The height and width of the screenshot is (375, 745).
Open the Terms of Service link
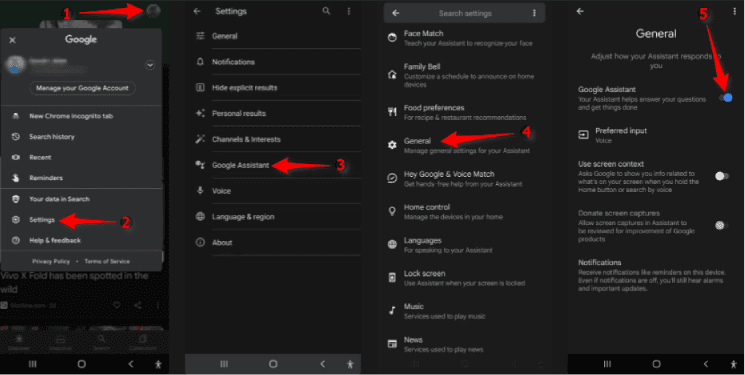[107, 261]
